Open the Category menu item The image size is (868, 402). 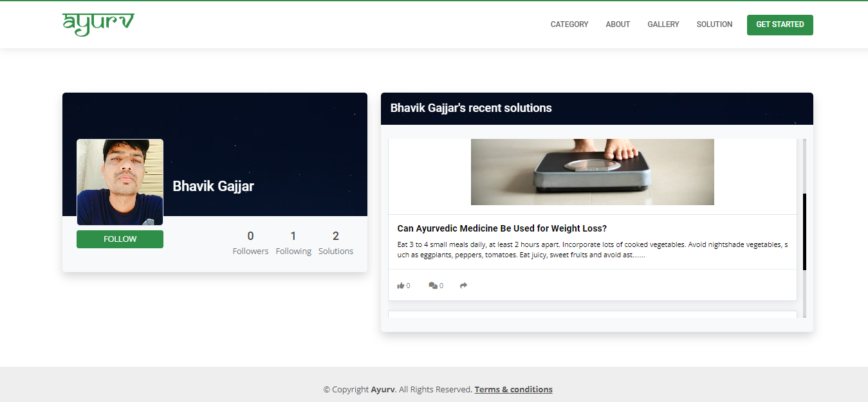pos(569,24)
